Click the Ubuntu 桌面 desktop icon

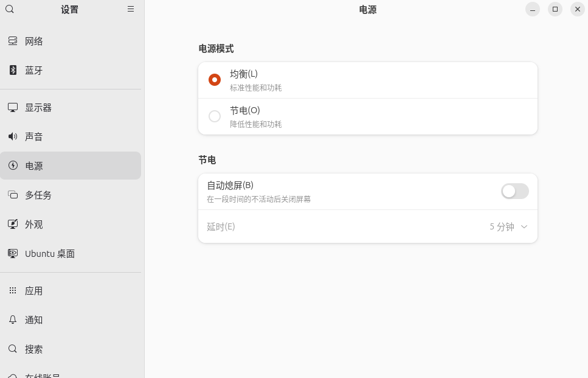[13, 253]
